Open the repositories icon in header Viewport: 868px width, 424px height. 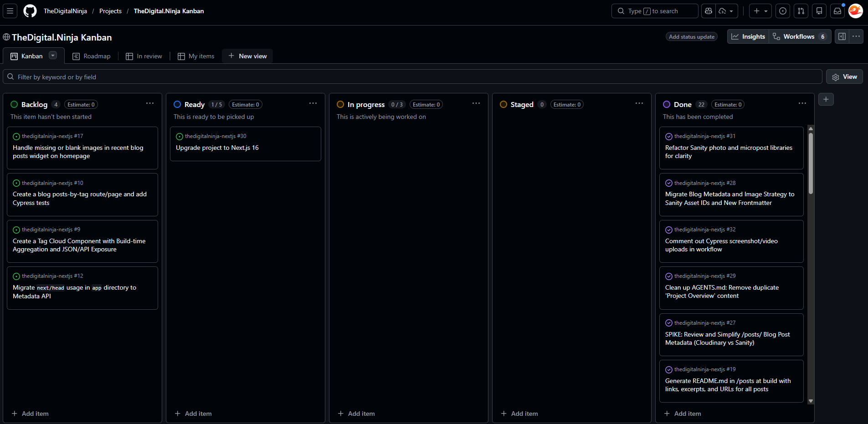(x=819, y=11)
